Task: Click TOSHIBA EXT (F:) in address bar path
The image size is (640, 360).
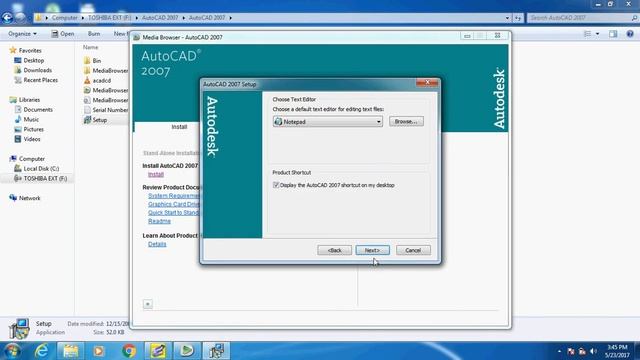Action: point(109,18)
